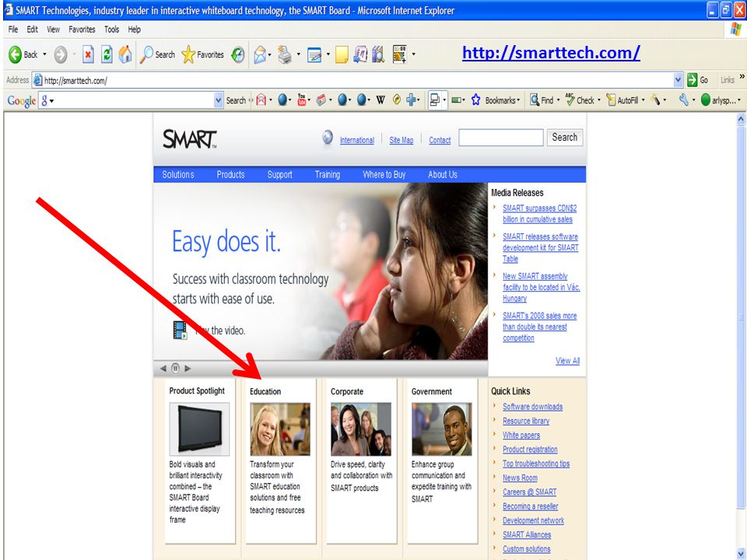This screenshot has height=560, width=747.
Task: Click the Google toolbar YouTube icon
Action: (x=302, y=100)
